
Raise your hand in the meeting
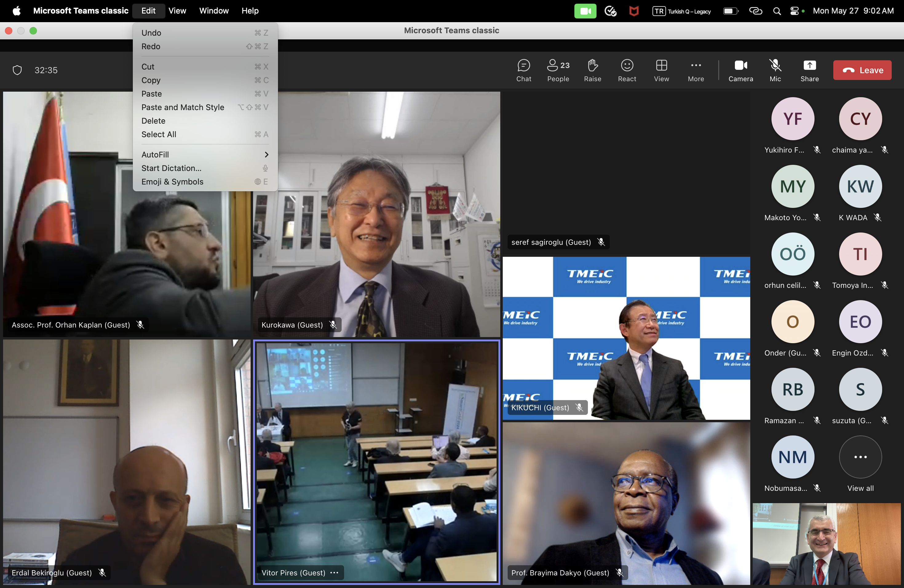[x=593, y=70]
